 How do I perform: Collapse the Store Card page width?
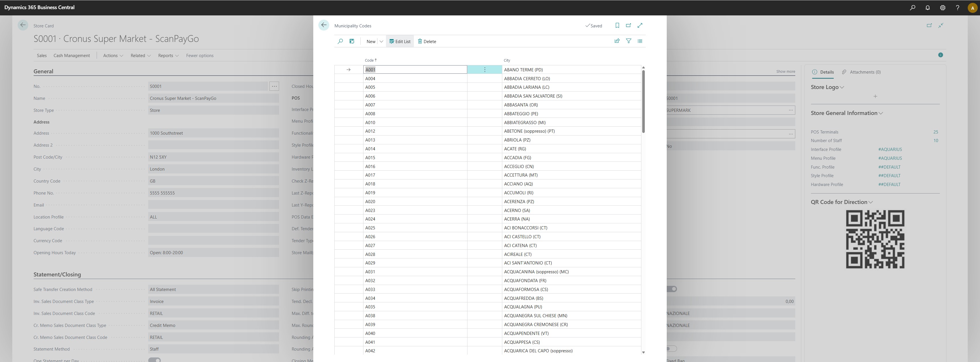940,25
